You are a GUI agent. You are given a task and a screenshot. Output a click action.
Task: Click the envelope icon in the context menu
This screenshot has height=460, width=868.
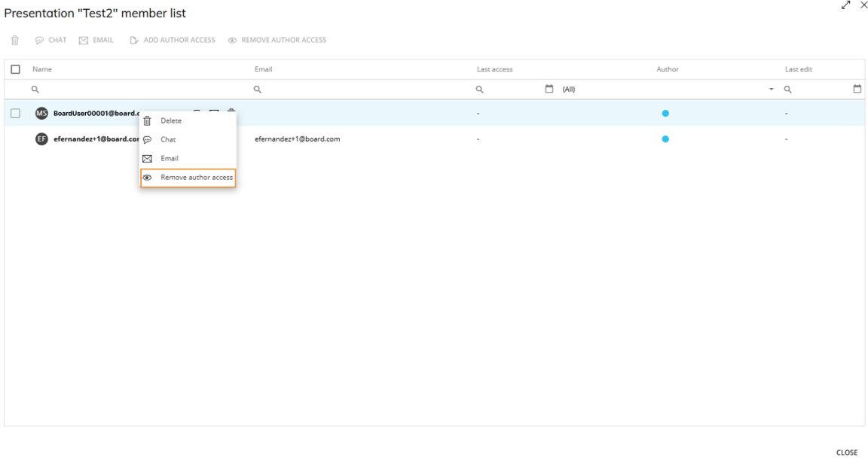[147, 159]
